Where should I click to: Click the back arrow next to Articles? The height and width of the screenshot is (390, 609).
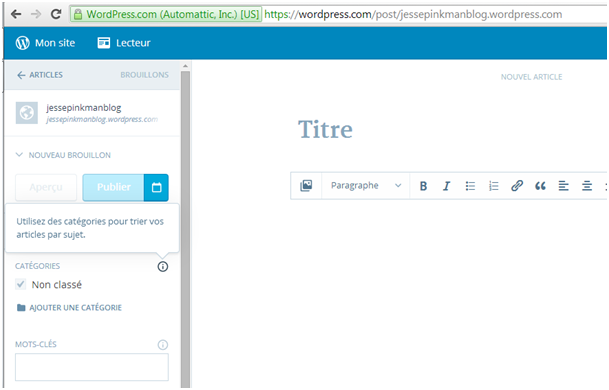point(21,75)
